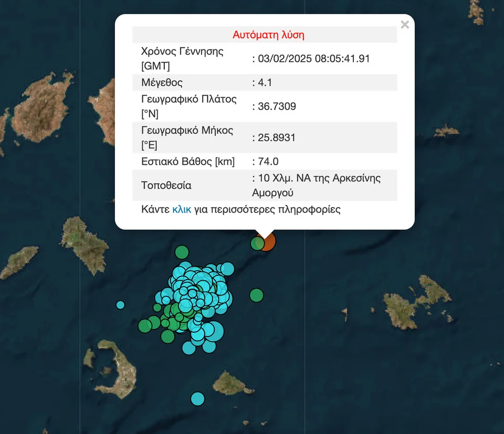The height and width of the screenshot is (434, 504).
Task: Click the cyan marker at the cluster's top-right edge
Action: pyautogui.click(x=227, y=269)
